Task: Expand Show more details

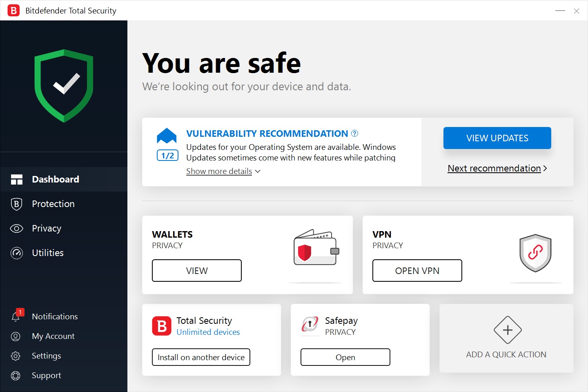Action: click(x=219, y=171)
